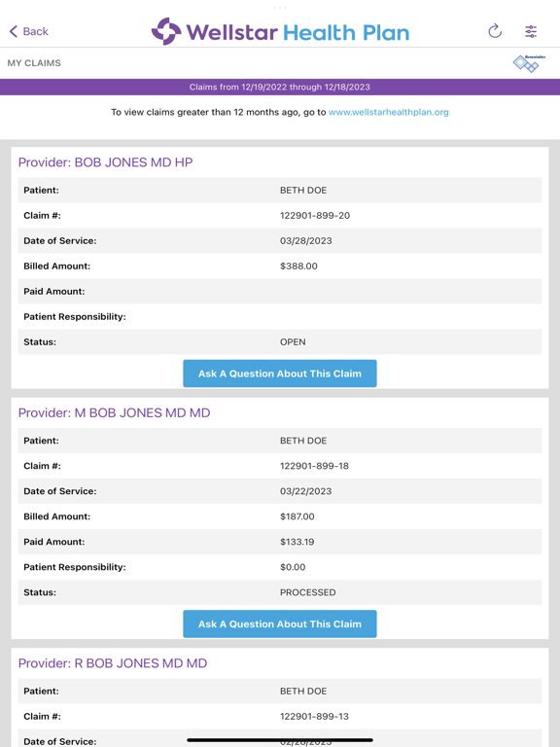Tap the Wellstar Health Plan title text
The width and height of the screenshot is (560, 747).
(x=297, y=32)
